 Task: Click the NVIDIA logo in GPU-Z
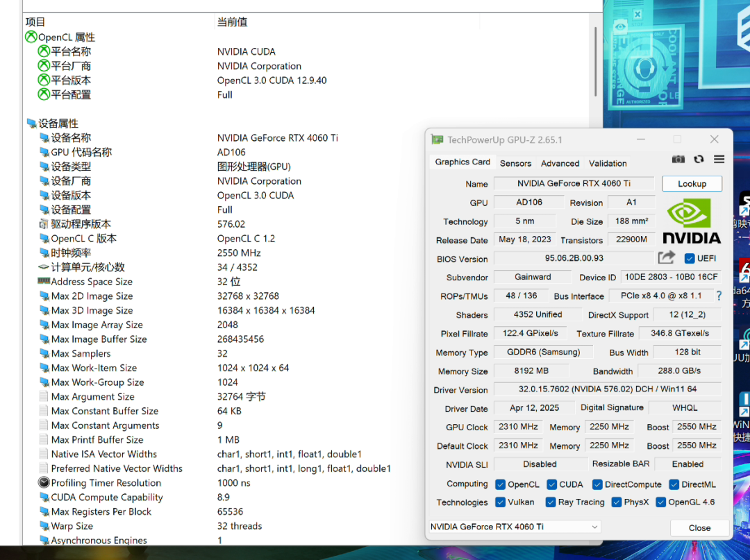click(x=691, y=221)
